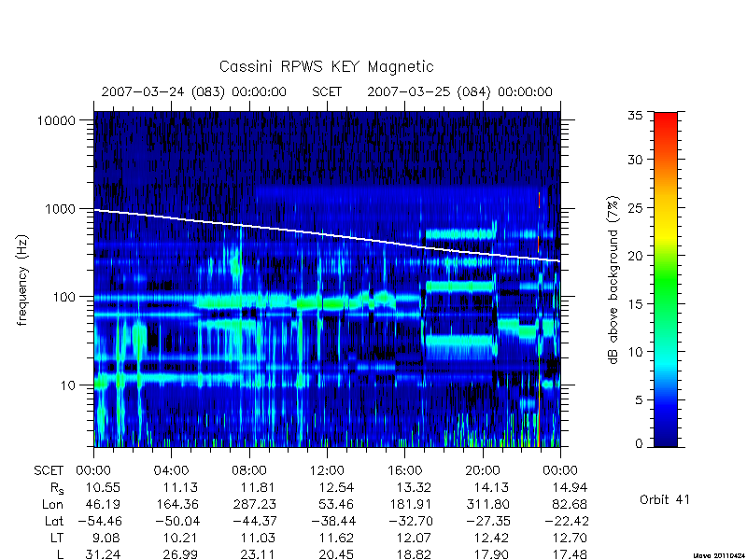This screenshot has height=560, width=747.
Task: Click the 25 value on the color bar
Action: 635,207
